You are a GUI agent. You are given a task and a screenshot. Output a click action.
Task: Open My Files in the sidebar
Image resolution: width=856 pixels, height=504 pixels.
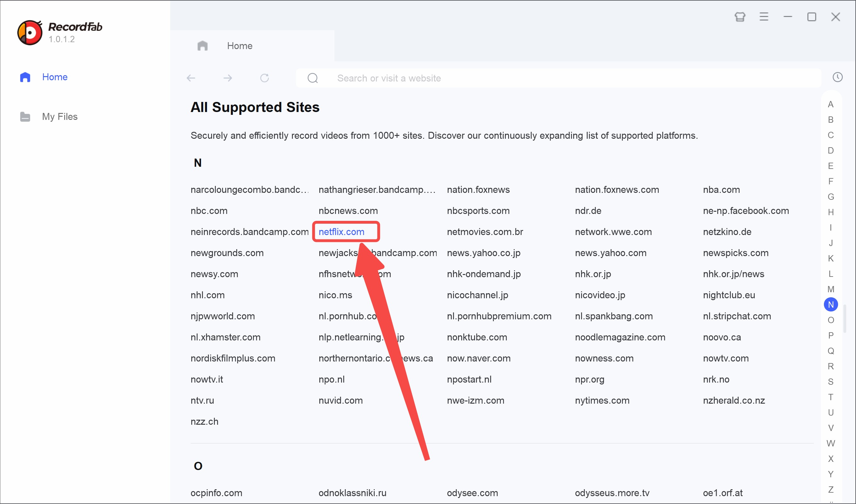pos(60,116)
